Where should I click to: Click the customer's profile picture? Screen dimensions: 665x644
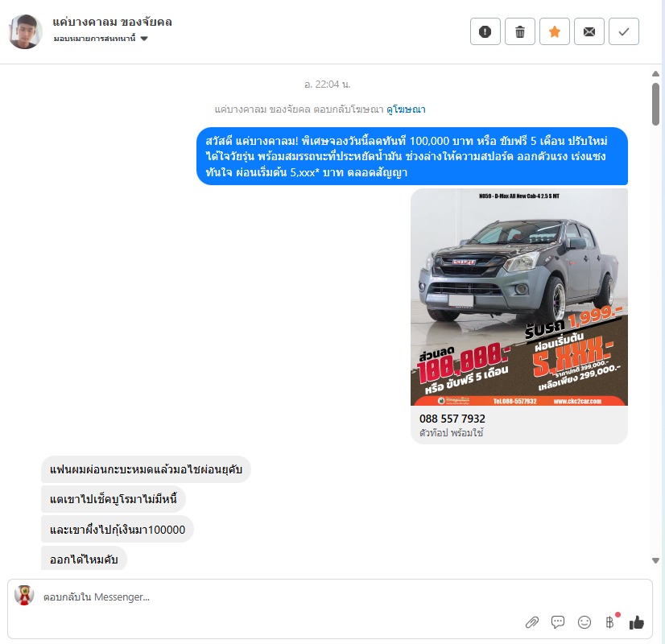26,31
